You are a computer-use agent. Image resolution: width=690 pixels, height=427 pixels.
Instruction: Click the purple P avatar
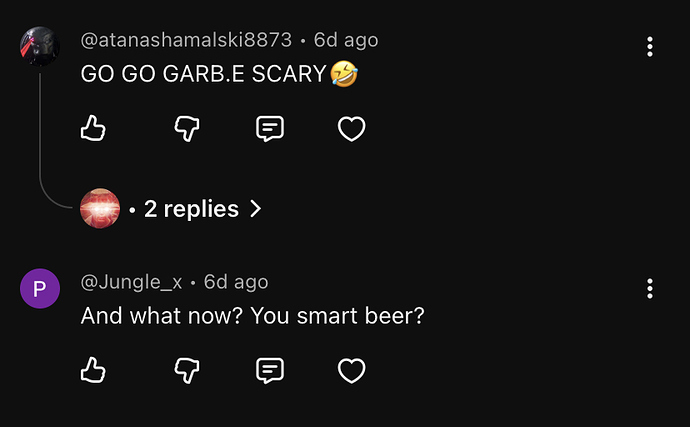pos(40,290)
